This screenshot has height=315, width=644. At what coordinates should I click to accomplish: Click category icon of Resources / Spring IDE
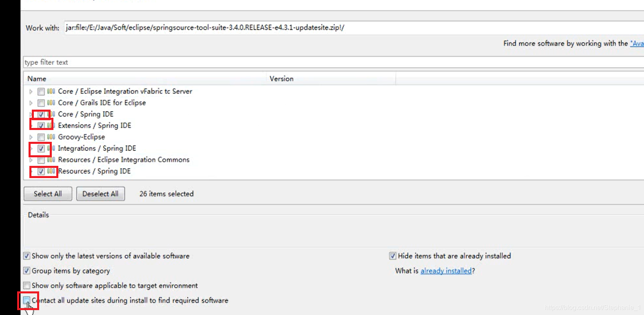tap(51, 171)
